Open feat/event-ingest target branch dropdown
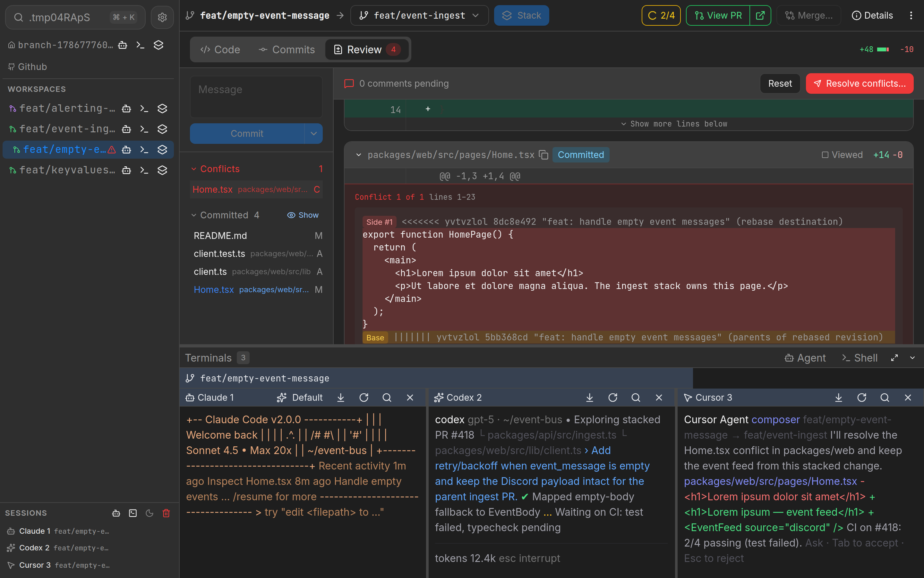Screen dimensions: 924x578 coord(419,15)
